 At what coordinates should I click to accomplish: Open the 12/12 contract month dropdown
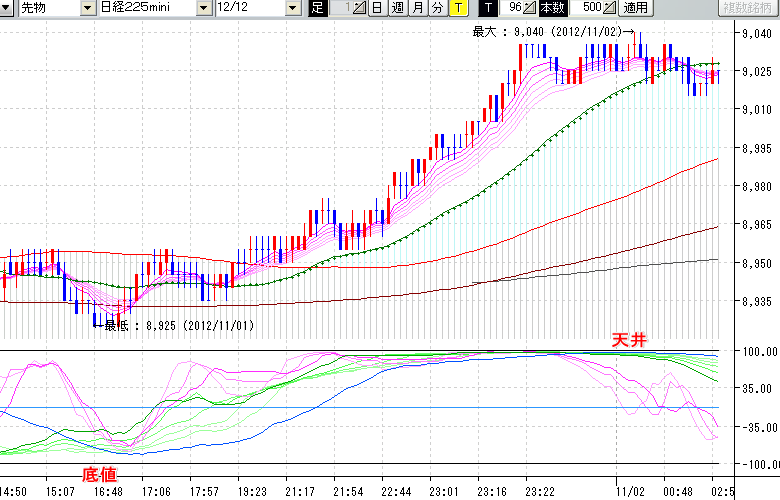292,8
